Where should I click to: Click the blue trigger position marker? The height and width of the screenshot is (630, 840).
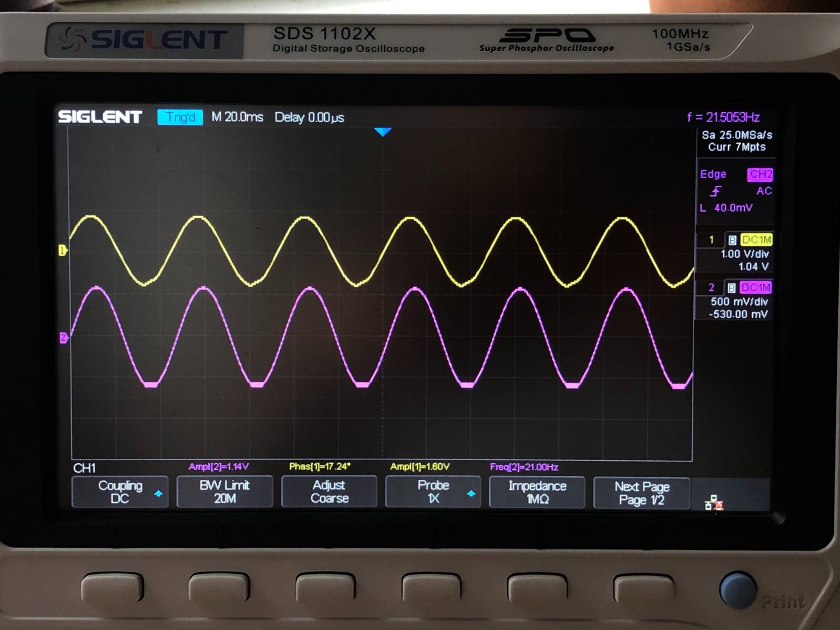click(383, 132)
